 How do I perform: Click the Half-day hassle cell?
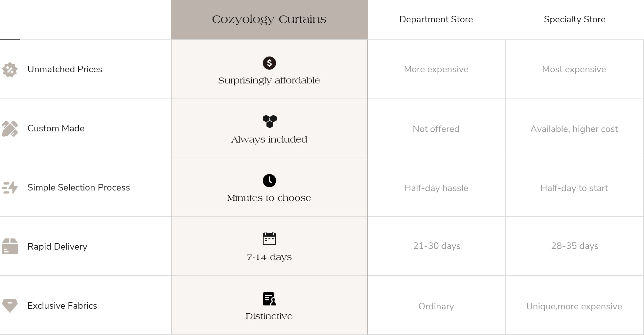[x=436, y=188]
